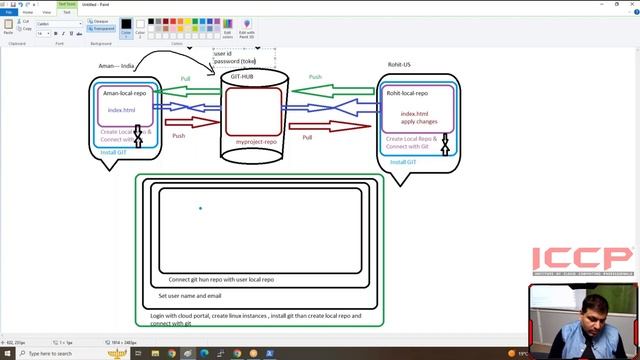The width and height of the screenshot is (640, 360).
Task: Select Transparent text background
Action: [x=101, y=29]
